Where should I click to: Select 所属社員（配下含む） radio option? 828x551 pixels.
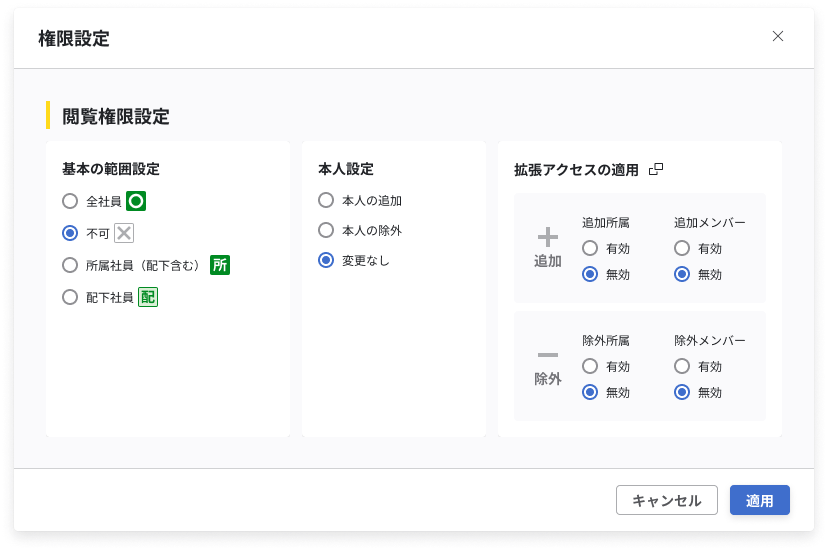(x=70, y=265)
